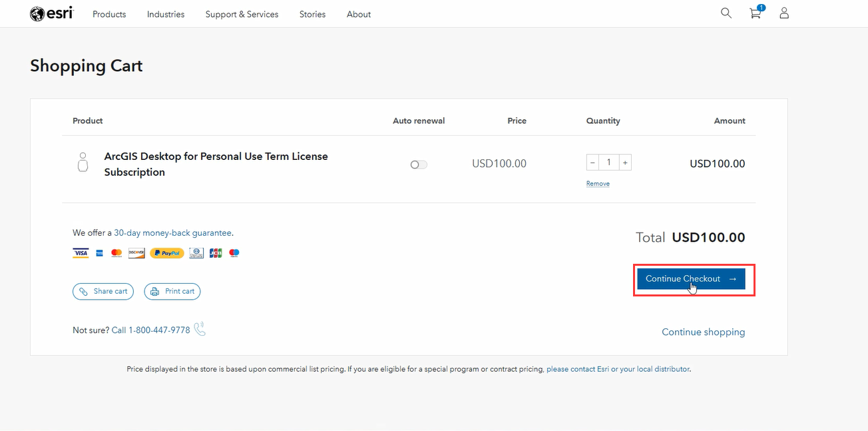Screen dimensions: 868x431
Task: Open the Stories menu
Action: [312, 14]
